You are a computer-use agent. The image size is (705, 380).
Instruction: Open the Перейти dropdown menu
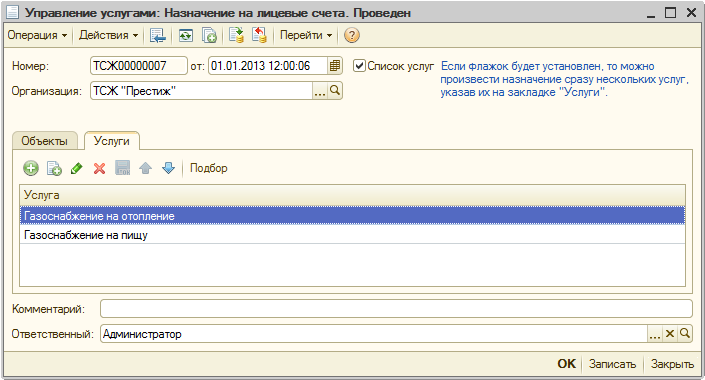(306, 35)
